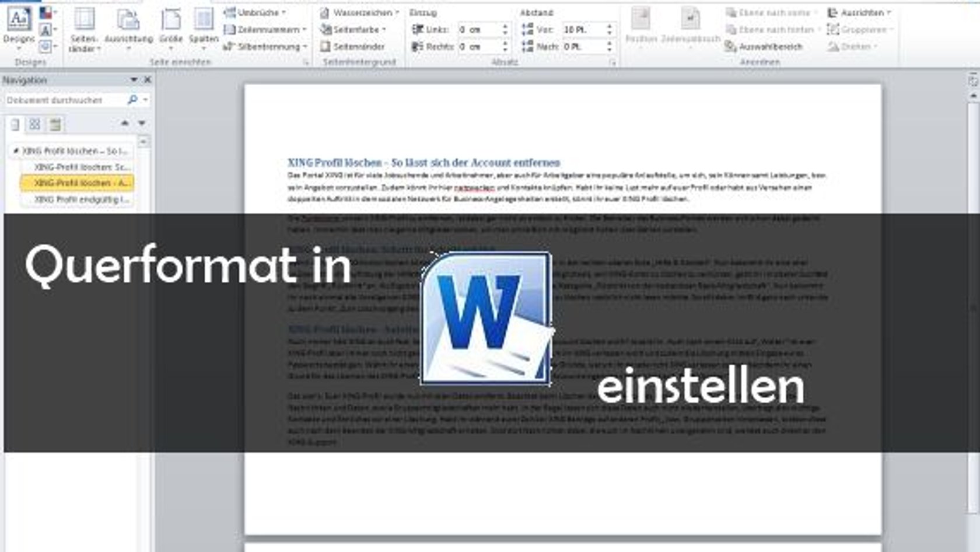Image resolution: width=980 pixels, height=552 pixels.
Task: Open the Größe paper size menu
Action: pyautogui.click(x=171, y=29)
